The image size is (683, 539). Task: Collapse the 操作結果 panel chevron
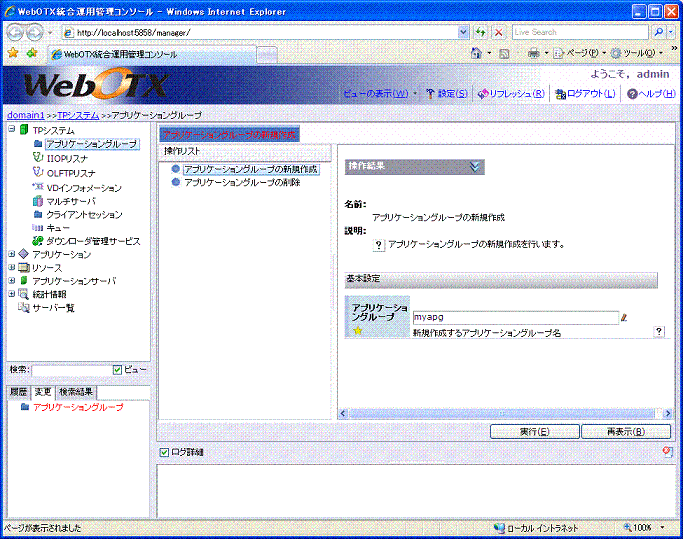(x=475, y=167)
